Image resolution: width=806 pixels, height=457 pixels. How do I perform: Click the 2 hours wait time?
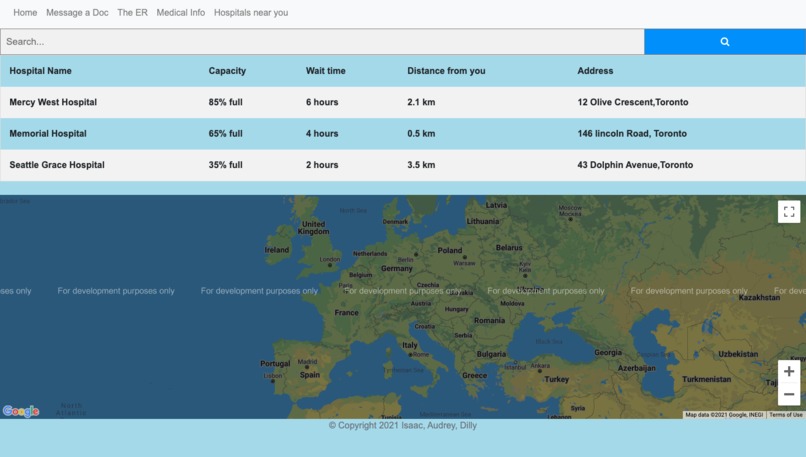tap(322, 165)
